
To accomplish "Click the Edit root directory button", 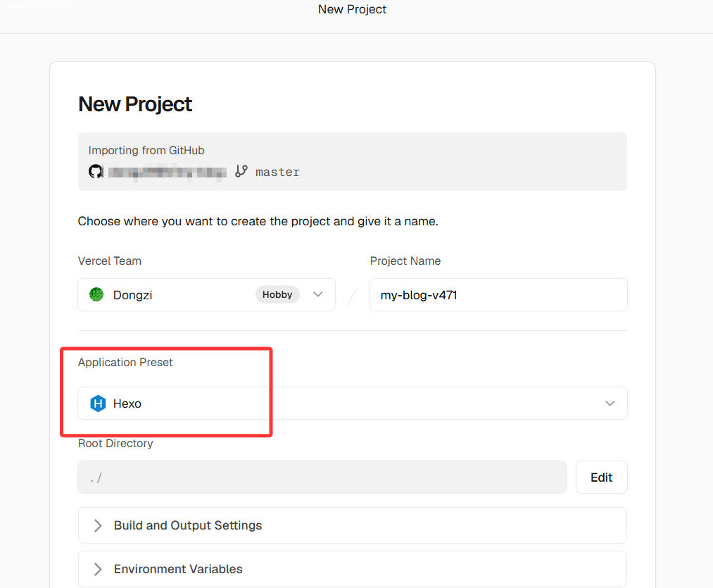I will (601, 477).
